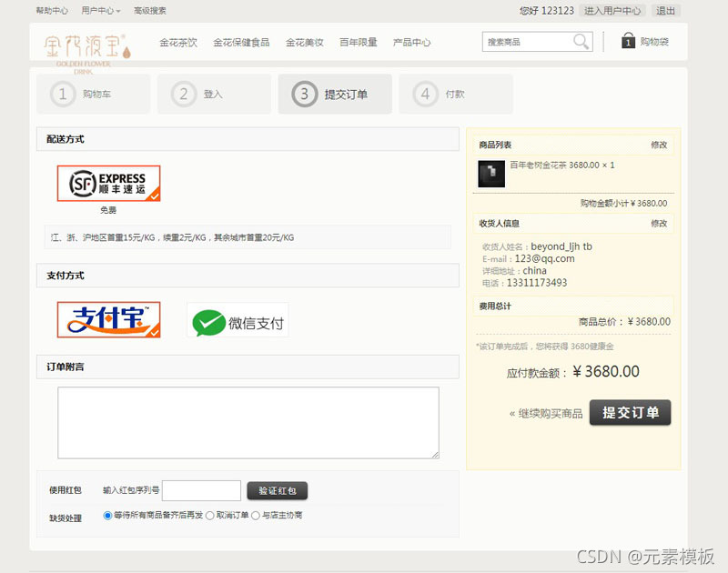Screen dimensions: 728x573
Task: Go to 金花茶饮 navigation tab
Action: click(x=178, y=41)
